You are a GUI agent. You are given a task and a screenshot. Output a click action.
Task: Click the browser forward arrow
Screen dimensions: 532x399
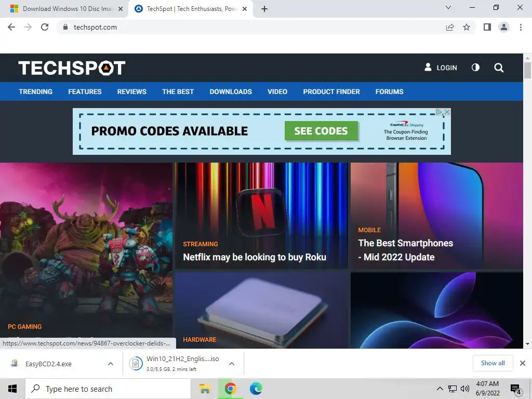point(28,27)
